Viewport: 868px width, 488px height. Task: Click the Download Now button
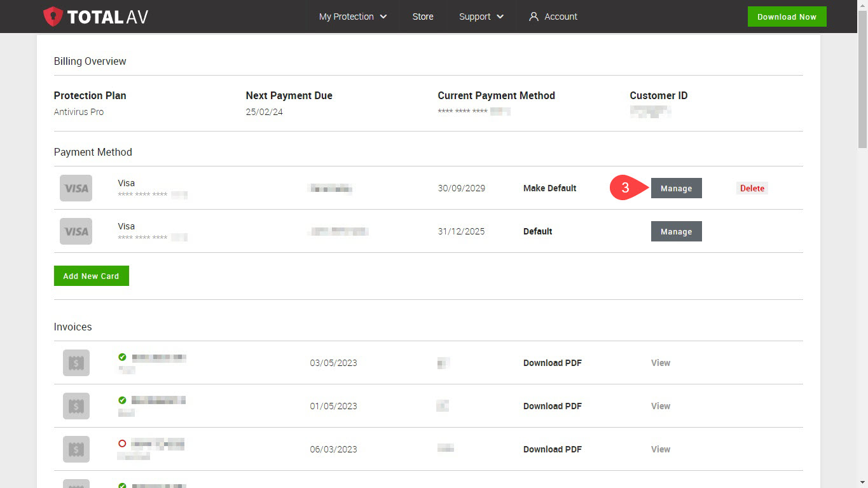pyautogui.click(x=787, y=17)
